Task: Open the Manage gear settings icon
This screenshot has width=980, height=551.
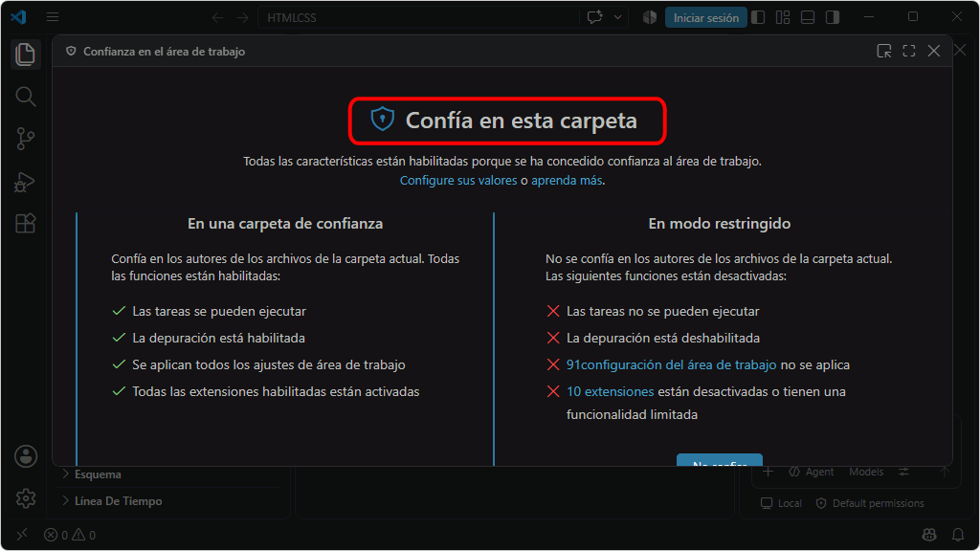Action: (x=26, y=498)
